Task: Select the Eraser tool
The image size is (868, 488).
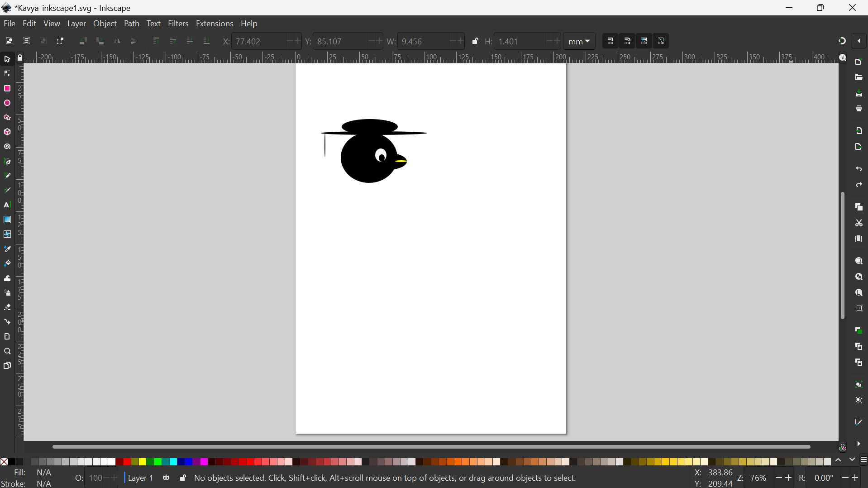Action: 7,307
